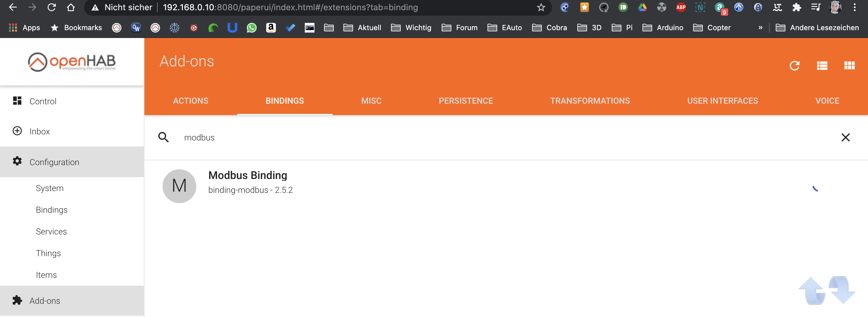The width and height of the screenshot is (868, 317).
Task: Open the EAuto bookmark folder
Action: (x=505, y=28)
